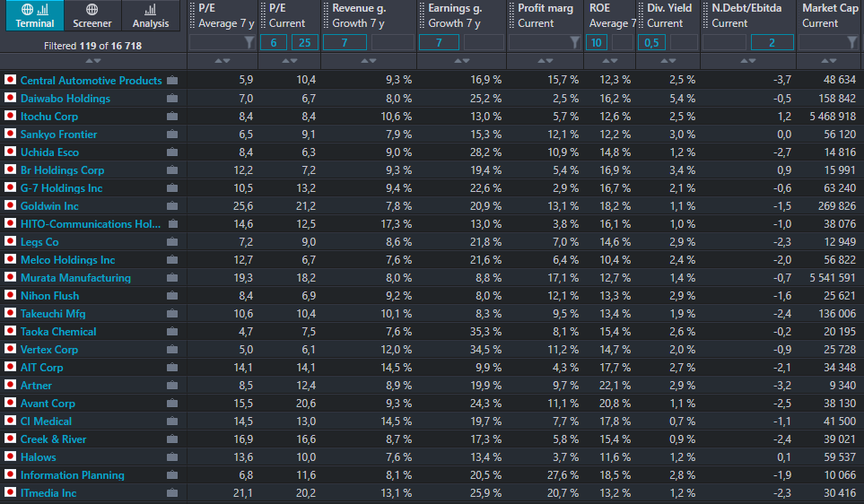Open the Terminal tab
The width and height of the screenshot is (864, 504).
35,15
